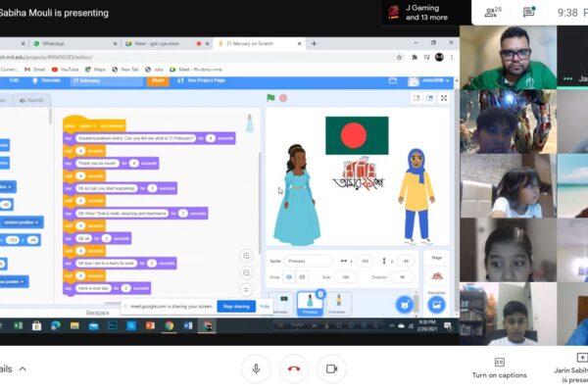Open the Sounds tab in Scratch
Screen dimensions: 588x392
(31, 100)
